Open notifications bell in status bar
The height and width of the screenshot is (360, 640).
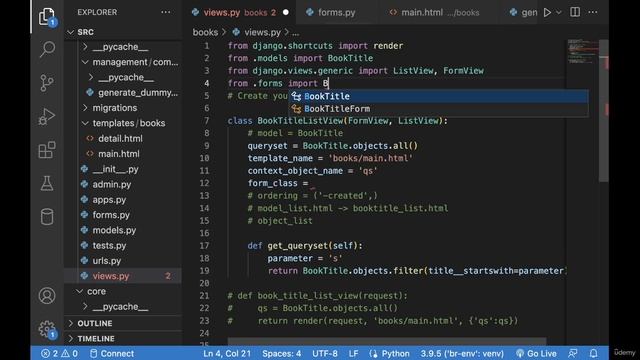[x=593, y=353]
